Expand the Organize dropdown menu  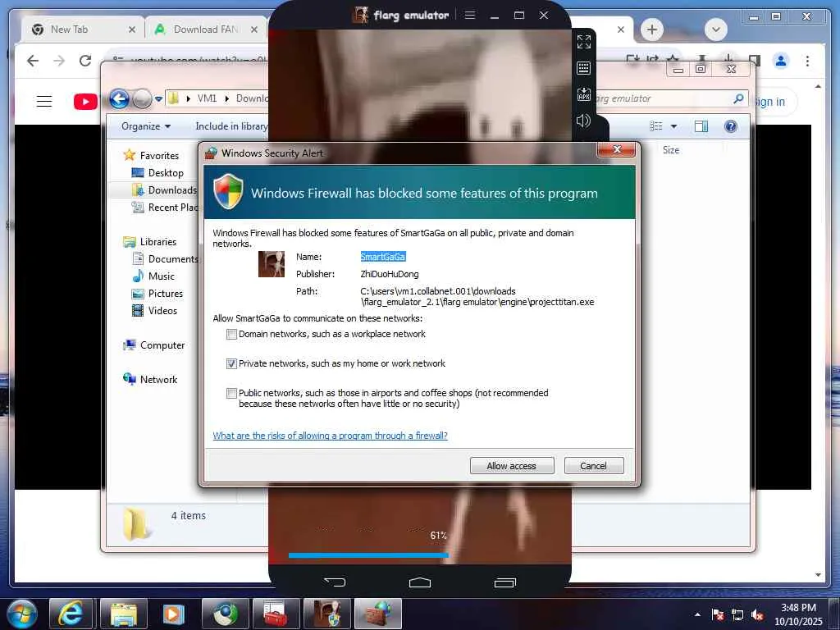146,126
